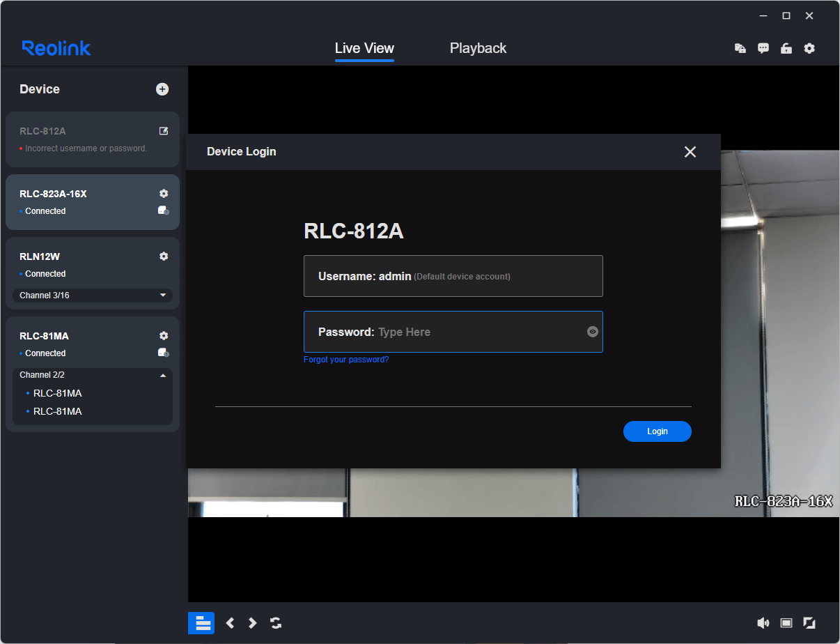Viewport: 840px width, 644px height.
Task: Go to the previous page of cameras
Action: coord(230,623)
